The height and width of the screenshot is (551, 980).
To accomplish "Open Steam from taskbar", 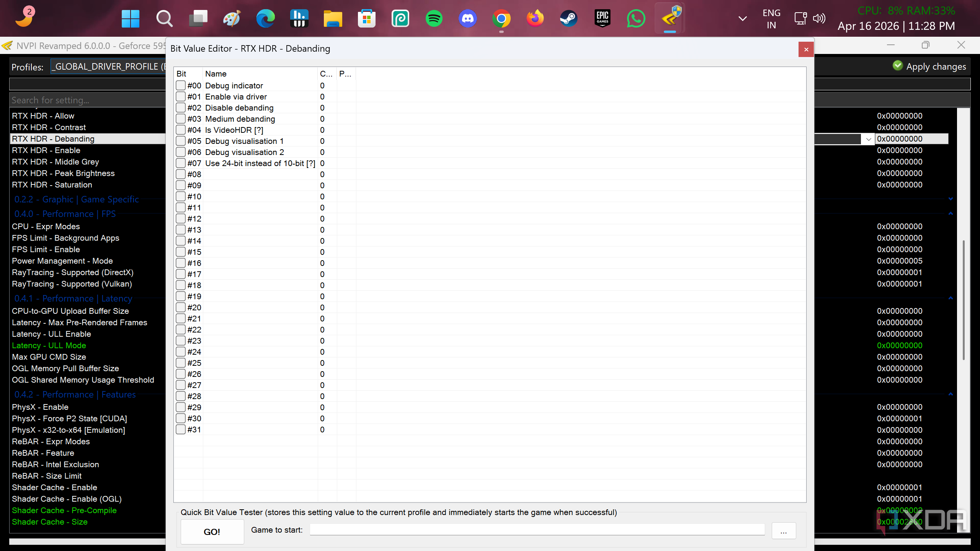I will [568, 19].
